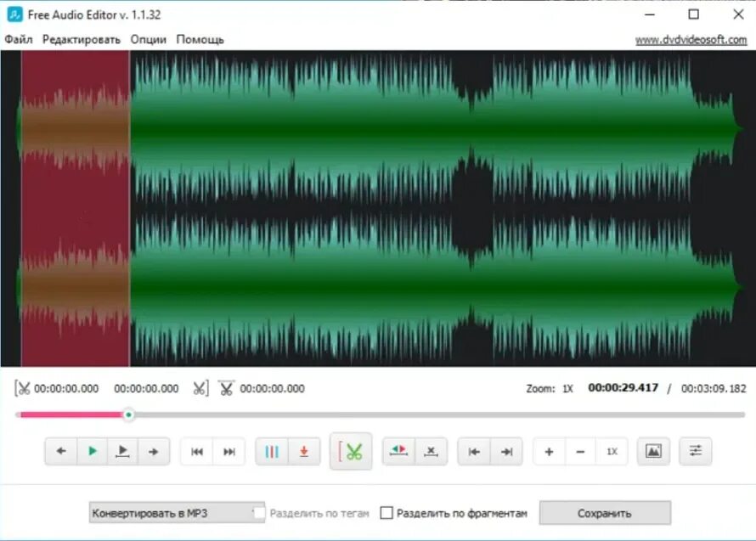Expand the Конвертировать в MP3 dropdown
This screenshot has height=541, width=756.
pos(177,513)
